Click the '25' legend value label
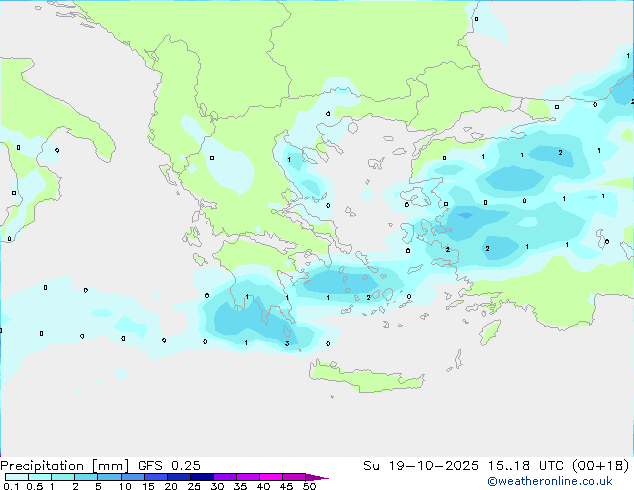Viewport: 634px width, 490px height. point(194,486)
